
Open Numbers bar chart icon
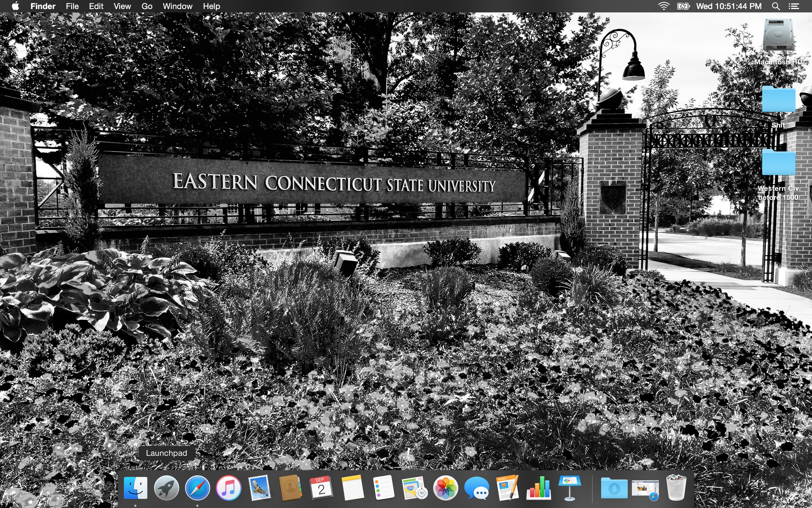(539, 488)
